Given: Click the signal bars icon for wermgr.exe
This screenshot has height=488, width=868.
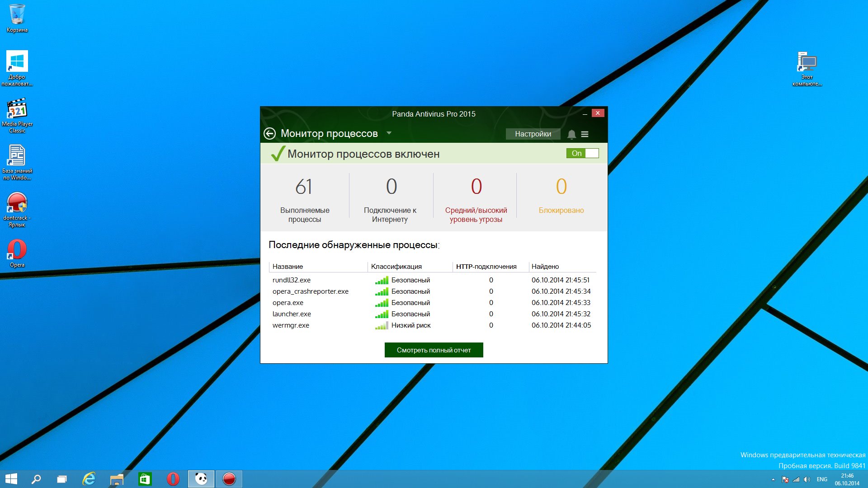Looking at the screenshot, I should pyautogui.click(x=382, y=325).
